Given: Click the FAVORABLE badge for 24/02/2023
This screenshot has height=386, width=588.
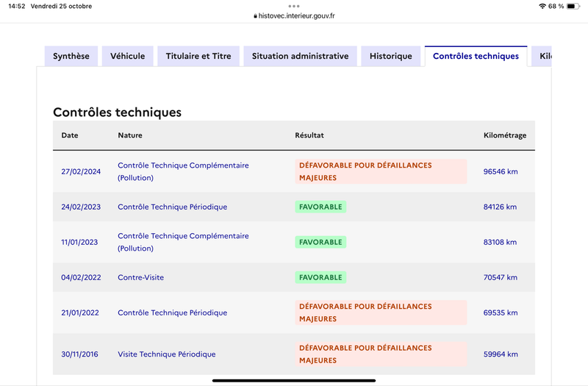Looking at the screenshot, I should pyautogui.click(x=320, y=207).
